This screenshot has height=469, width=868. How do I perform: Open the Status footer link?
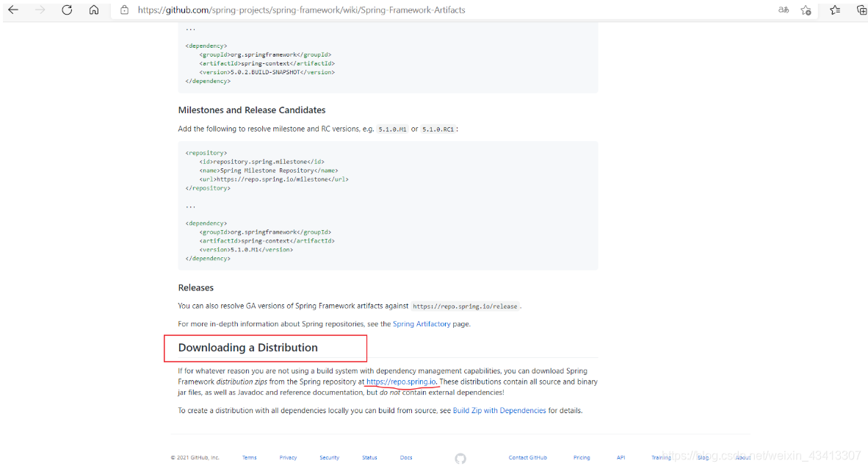point(369,457)
